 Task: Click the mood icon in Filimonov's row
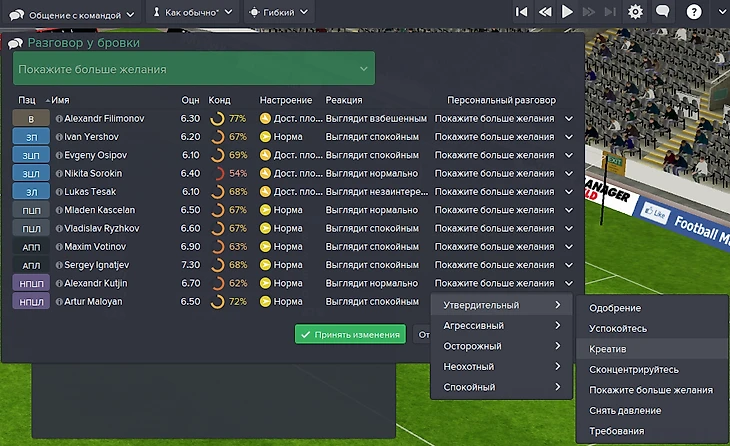pos(265,118)
